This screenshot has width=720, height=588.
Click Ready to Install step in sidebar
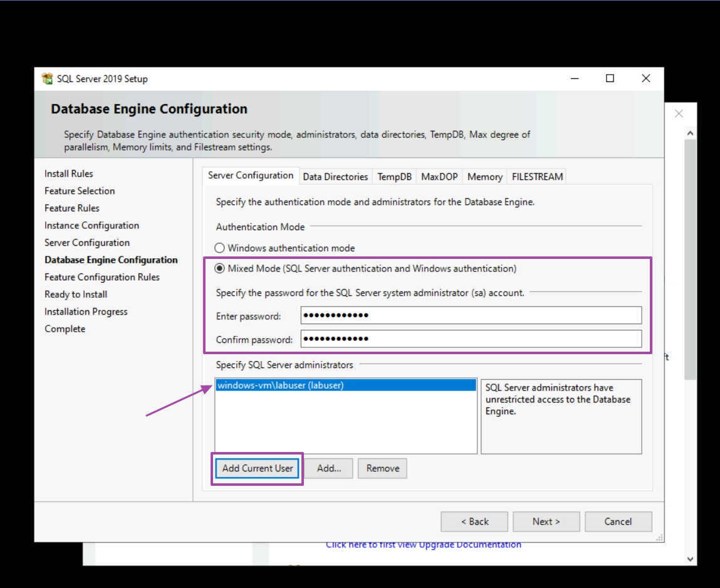tap(76, 295)
